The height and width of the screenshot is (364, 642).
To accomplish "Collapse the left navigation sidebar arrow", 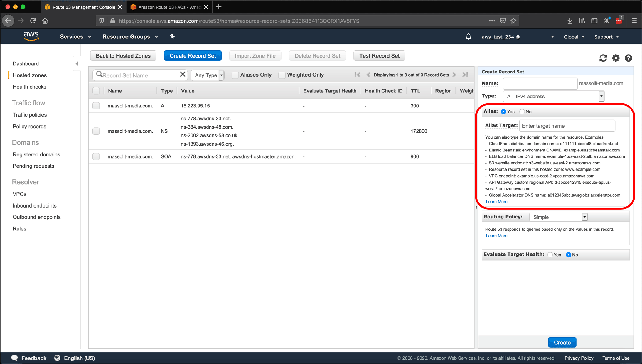I will 77,63.
